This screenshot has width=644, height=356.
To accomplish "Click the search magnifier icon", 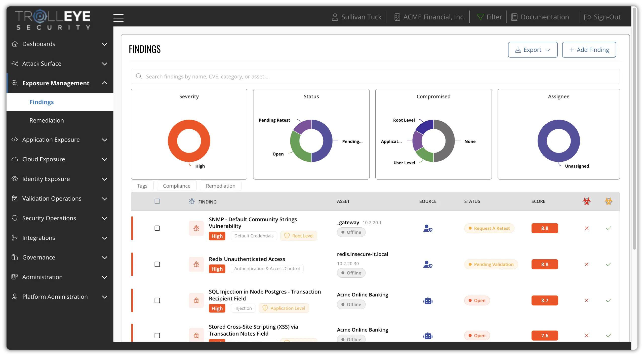I will click(139, 76).
